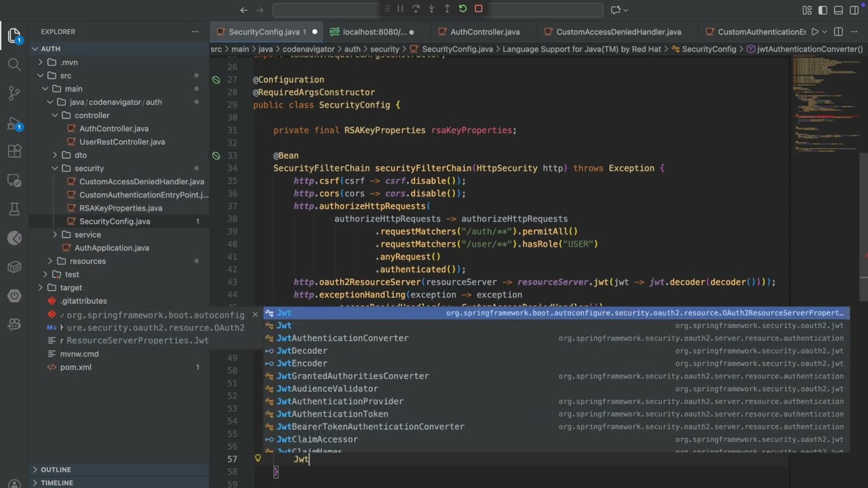
Task: Close the suggestion details popup
Action: (x=256, y=314)
